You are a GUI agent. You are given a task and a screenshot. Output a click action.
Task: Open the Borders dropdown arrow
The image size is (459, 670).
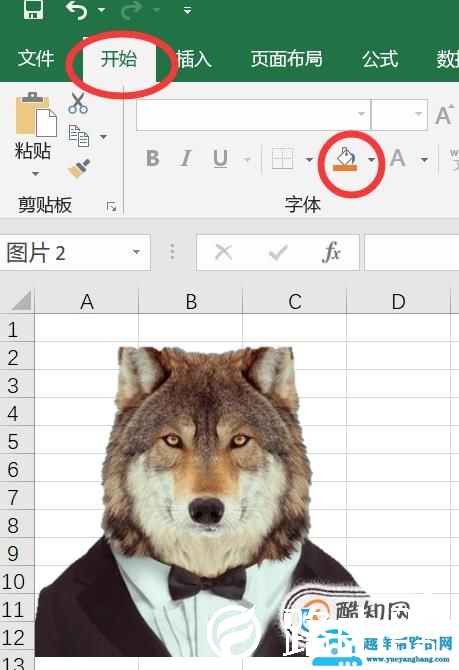pos(309,159)
